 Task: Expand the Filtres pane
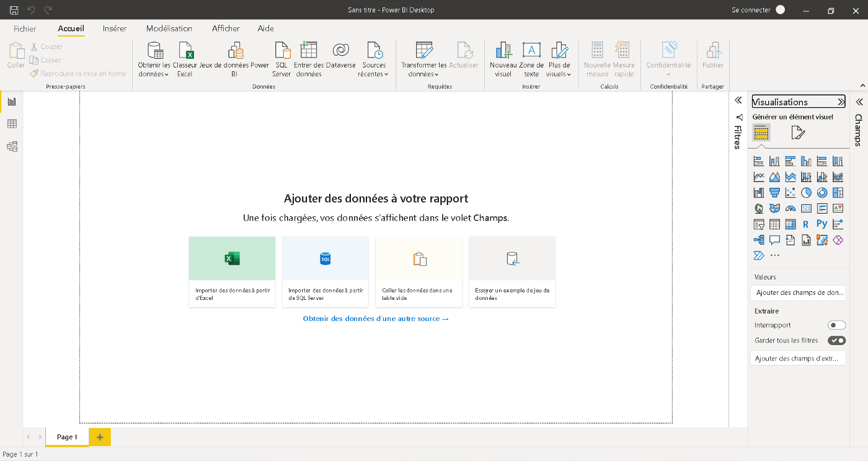(x=738, y=100)
